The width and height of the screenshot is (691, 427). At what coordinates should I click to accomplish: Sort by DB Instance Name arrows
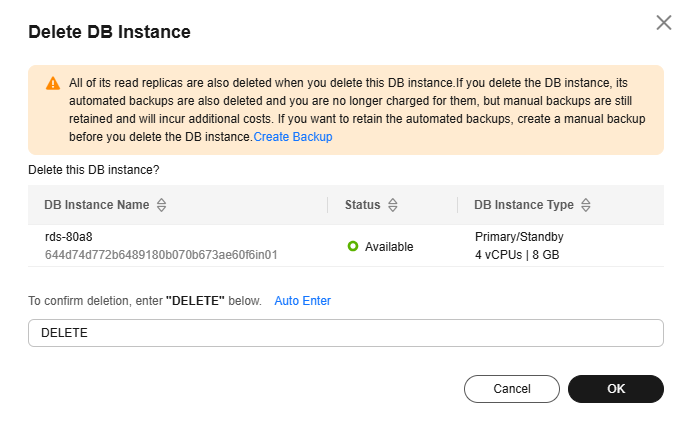point(161,205)
